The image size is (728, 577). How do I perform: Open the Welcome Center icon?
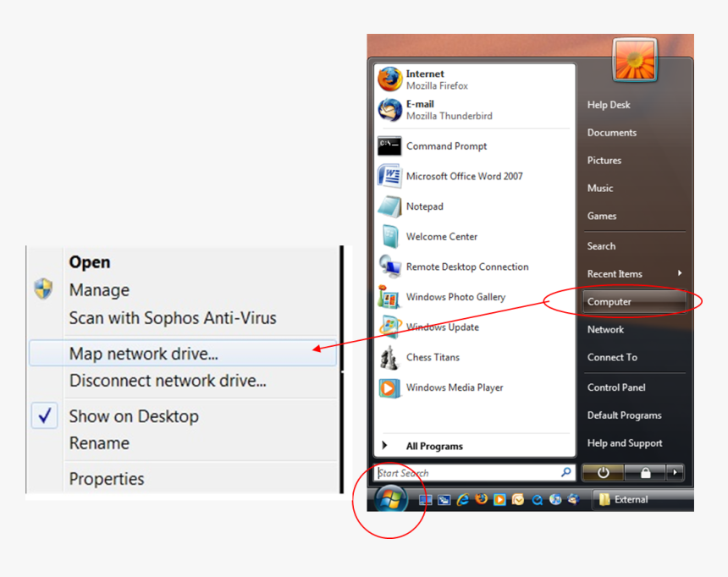389,237
